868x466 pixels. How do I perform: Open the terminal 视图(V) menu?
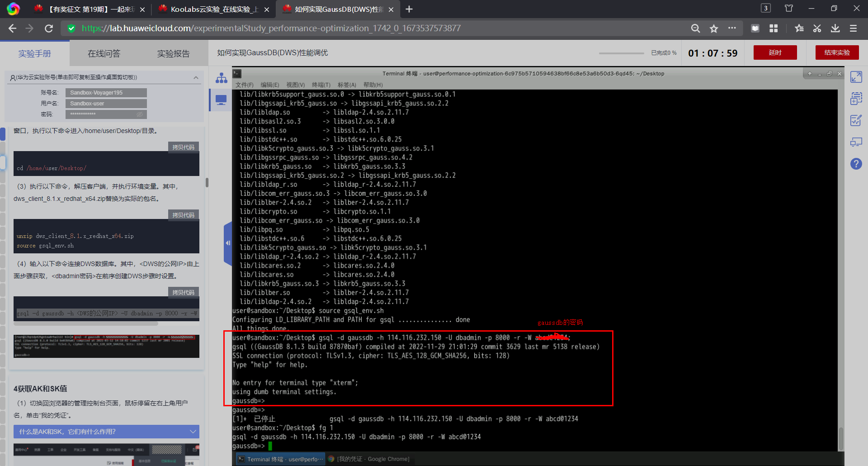pos(296,85)
